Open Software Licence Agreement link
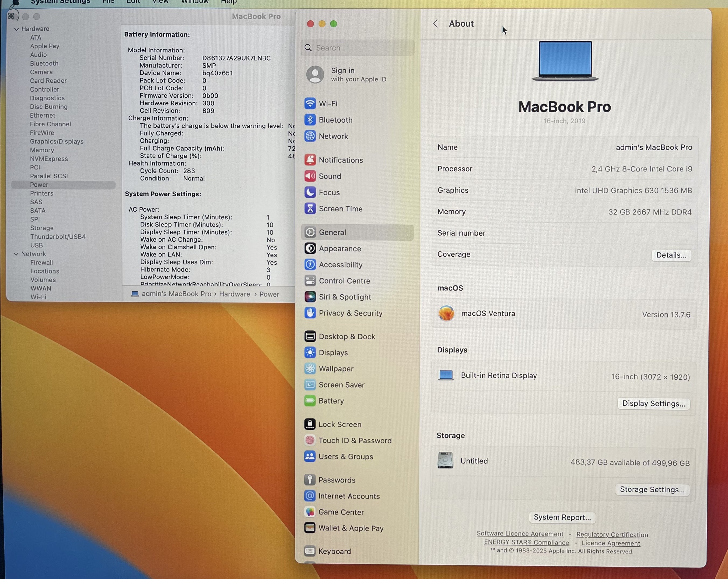Image resolution: width=728 pixels, height=579 pixels. coord(520,534)
